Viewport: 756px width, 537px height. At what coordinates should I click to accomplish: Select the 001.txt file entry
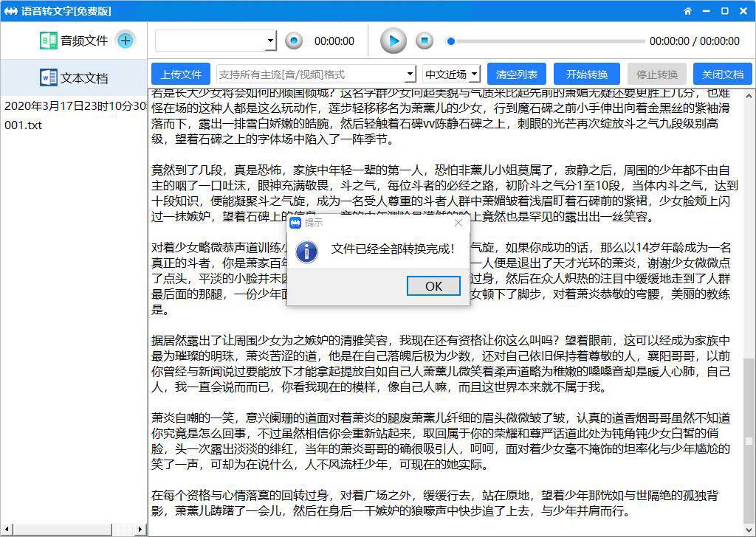coord(23,125)
